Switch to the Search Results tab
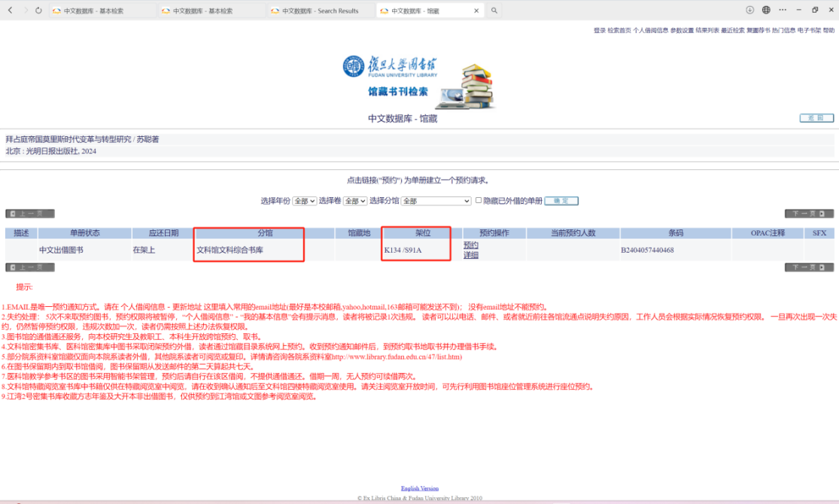 coord(320,11)
